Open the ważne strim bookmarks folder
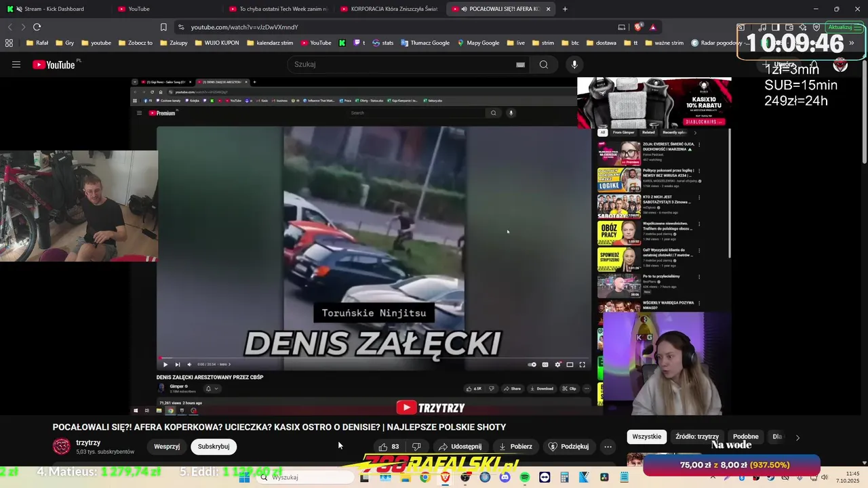 [663, 43]
